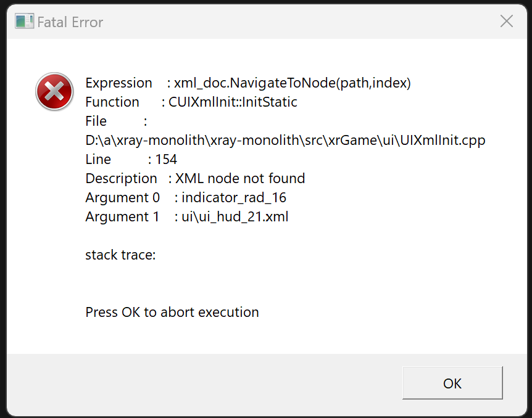Image resolution: width=532 pixels, height=418 pixels.
Task: Click the "Function" field label
Action: pos(112,102)
